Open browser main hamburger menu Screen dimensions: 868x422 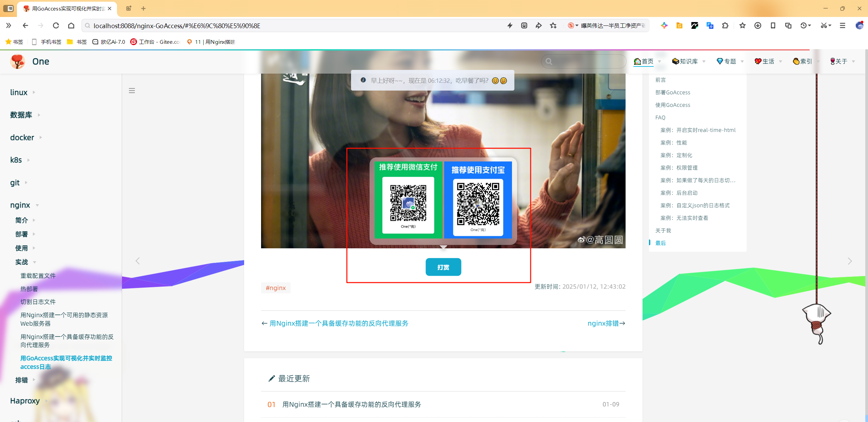[x=843, y=25]
